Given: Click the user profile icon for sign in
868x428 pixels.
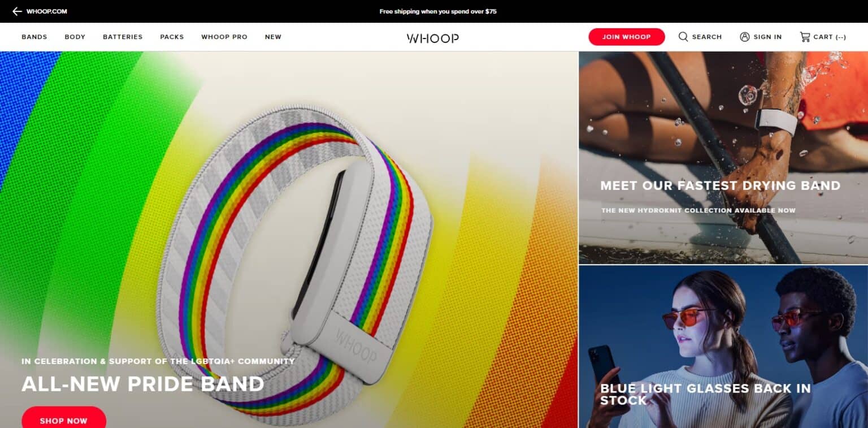Looking at the screenshot, I should pos(745,37).
